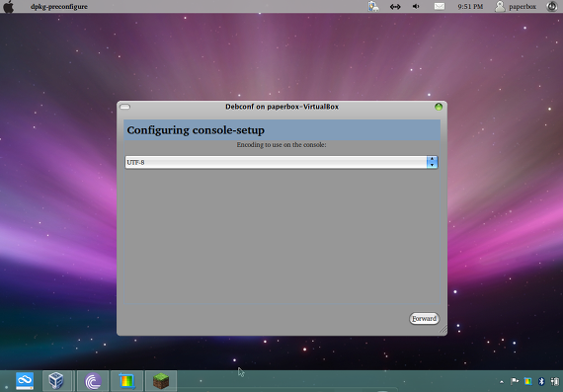Open the mail envelope indicator
The height and width of the screenshot is (392, 563).
click(x=440, y=7)
